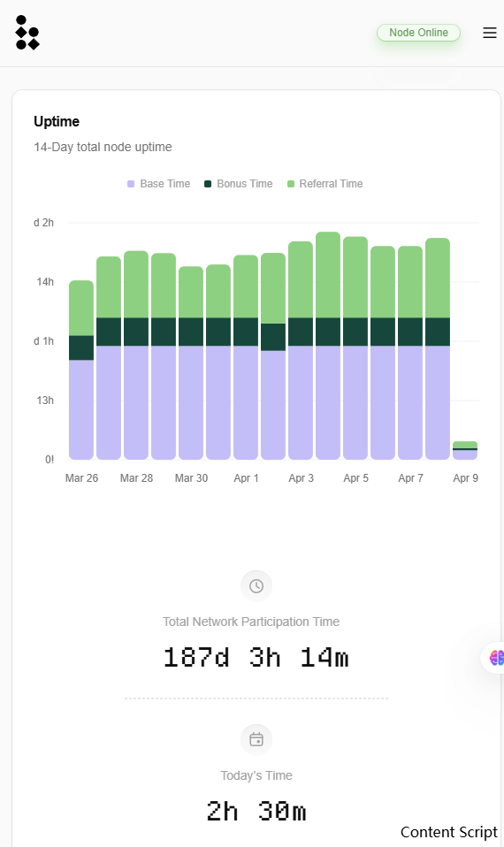Viewport: 504px width, 847px height.
Task: Click the clock icon above Total Network Participation Time
Action: (256, 586)
